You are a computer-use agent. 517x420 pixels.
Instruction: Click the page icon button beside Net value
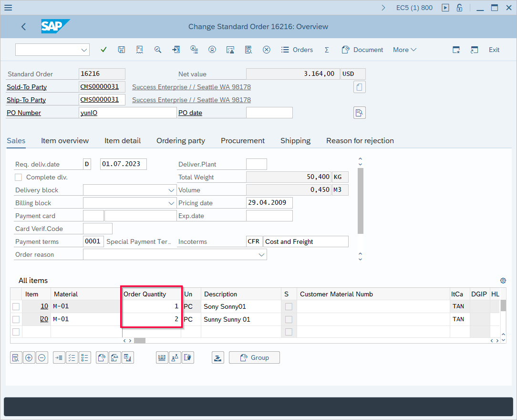pyautogui.click(x=360, y=87)
